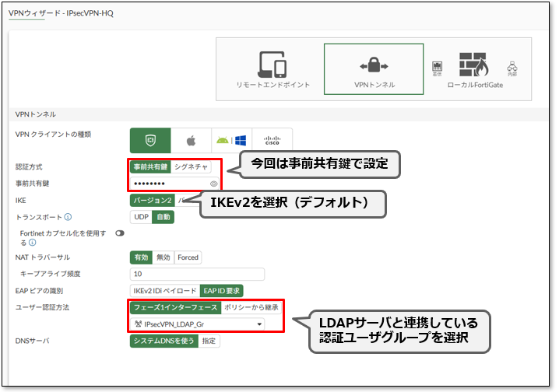
Task: Pick the Android/Windows native client icon
Action: coord(231,142)
